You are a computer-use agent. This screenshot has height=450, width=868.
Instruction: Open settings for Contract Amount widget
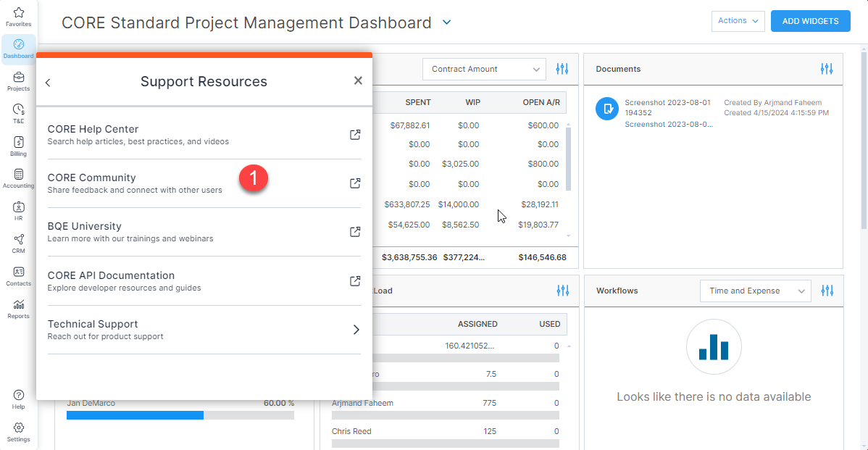[562, 69]
